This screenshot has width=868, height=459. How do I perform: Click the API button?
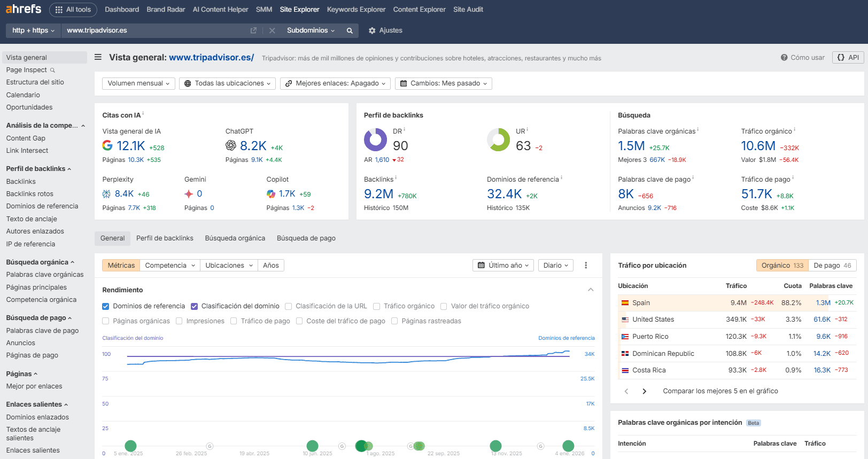(848, 58)
